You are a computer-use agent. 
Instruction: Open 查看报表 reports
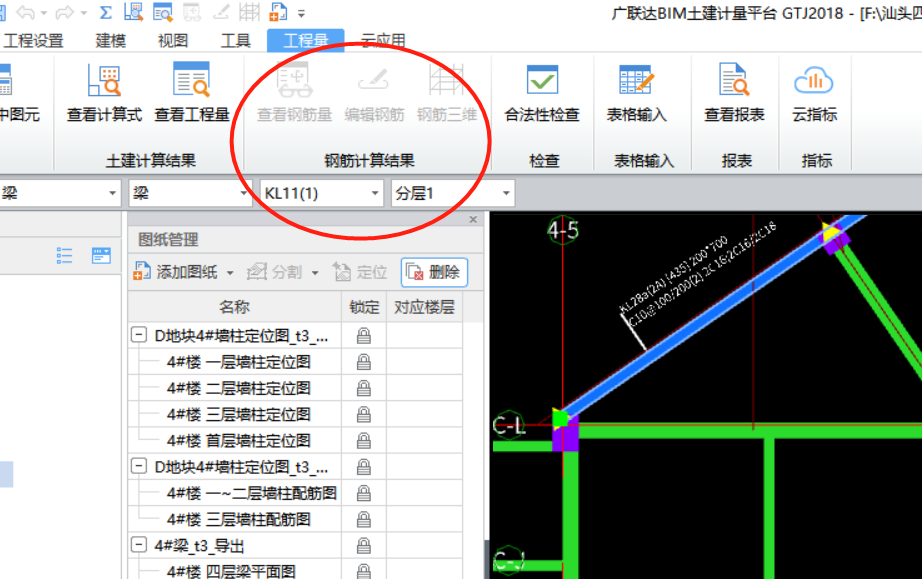(734, 93)
